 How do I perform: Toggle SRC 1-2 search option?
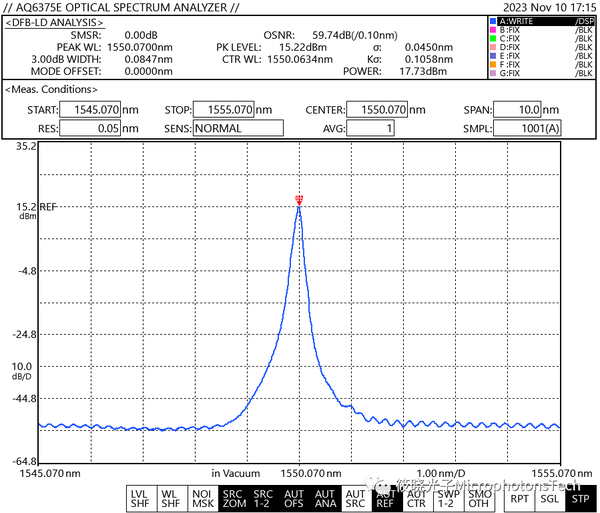click(x=264, y=498)
